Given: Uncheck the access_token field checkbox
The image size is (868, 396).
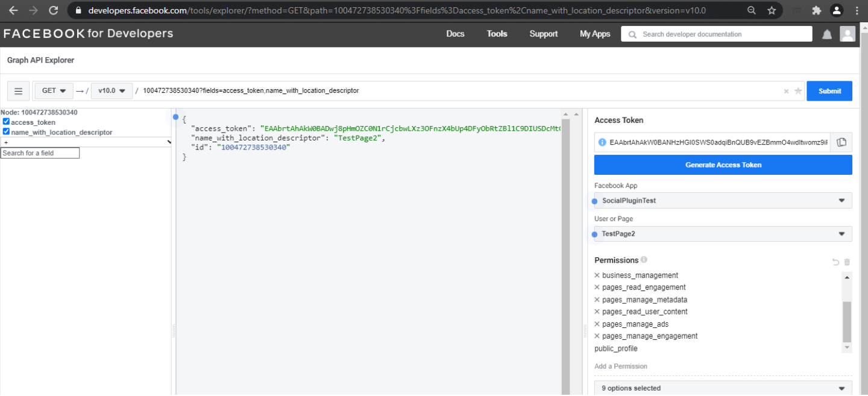Looking at the screenshot, I should click(x=6, y=122).
